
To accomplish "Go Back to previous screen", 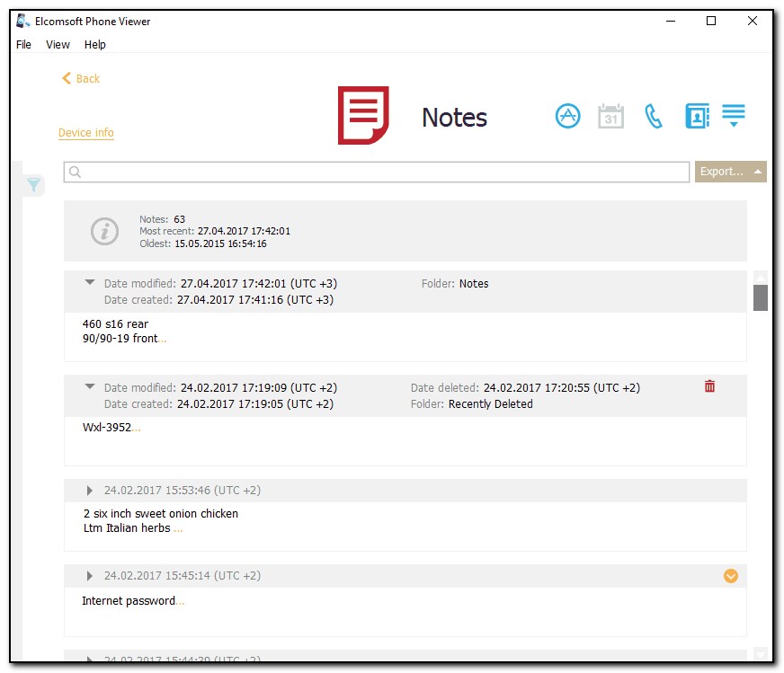I will (81, 79).
